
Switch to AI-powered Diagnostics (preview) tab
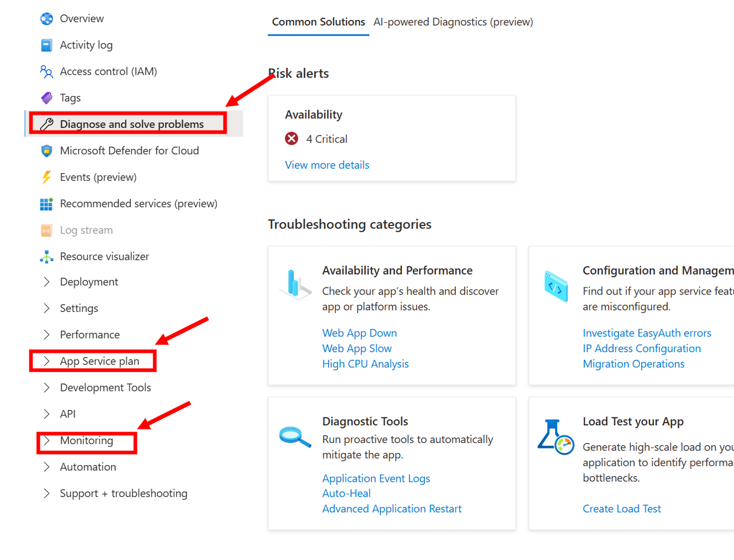[453, 22]
